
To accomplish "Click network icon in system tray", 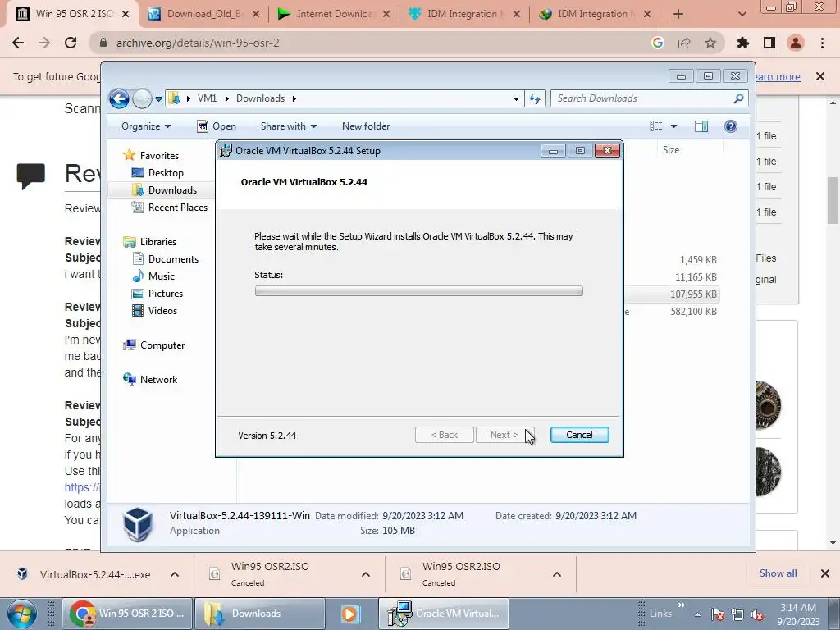I will (x=737, y=615).
